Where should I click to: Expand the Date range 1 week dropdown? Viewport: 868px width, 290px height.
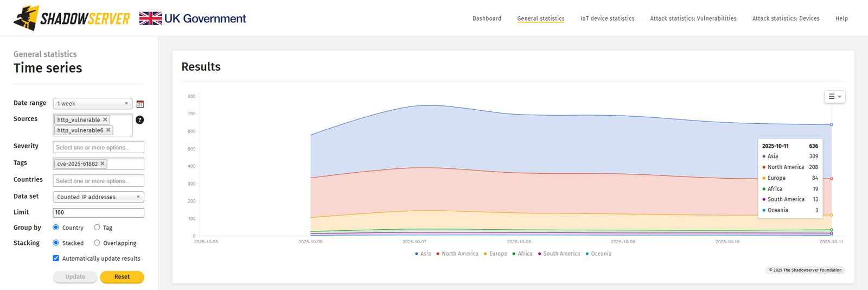click(92, 104)
